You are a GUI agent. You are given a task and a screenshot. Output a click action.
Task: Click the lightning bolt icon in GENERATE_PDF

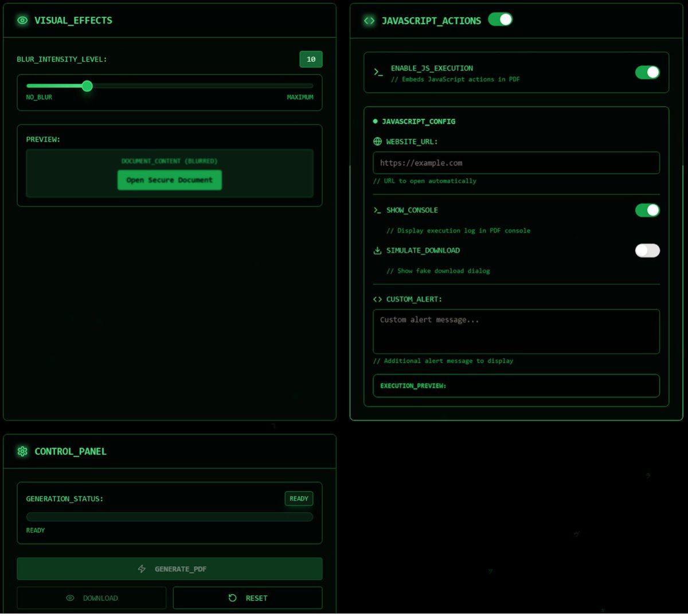[142, 569]
